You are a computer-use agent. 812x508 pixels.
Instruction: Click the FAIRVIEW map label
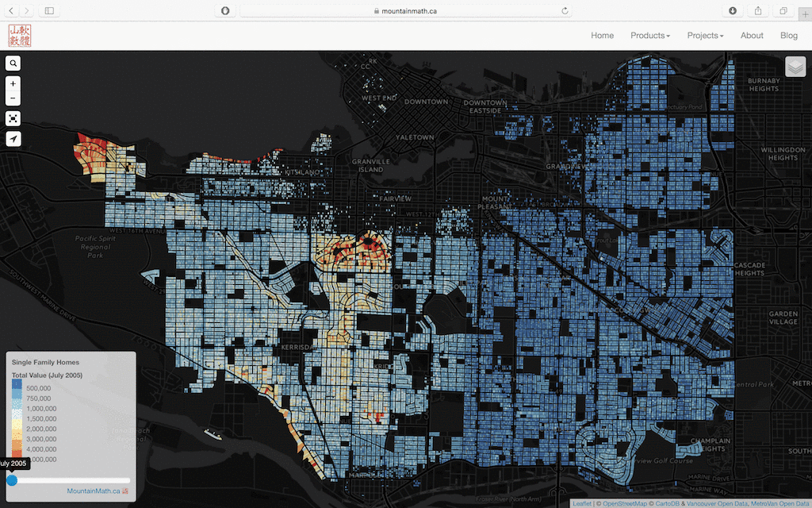395,198
